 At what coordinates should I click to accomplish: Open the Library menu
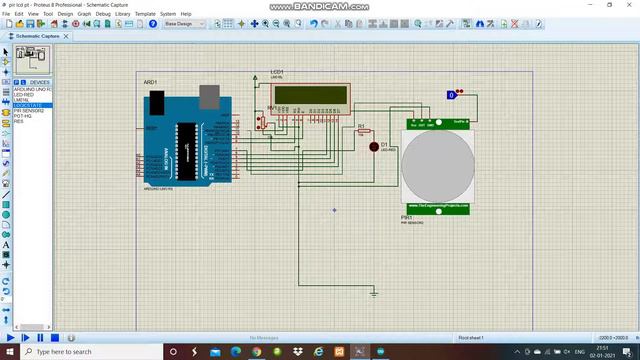click(x=122, y=14)
